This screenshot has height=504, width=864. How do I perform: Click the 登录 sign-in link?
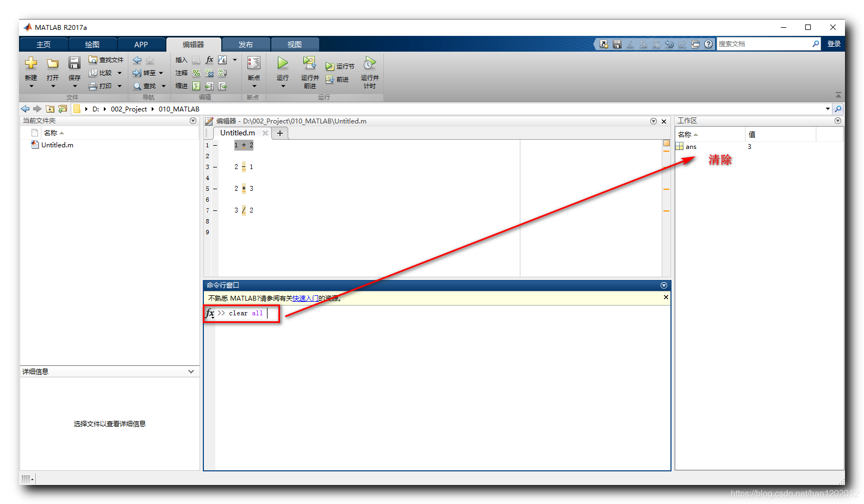tap(834, 44)
